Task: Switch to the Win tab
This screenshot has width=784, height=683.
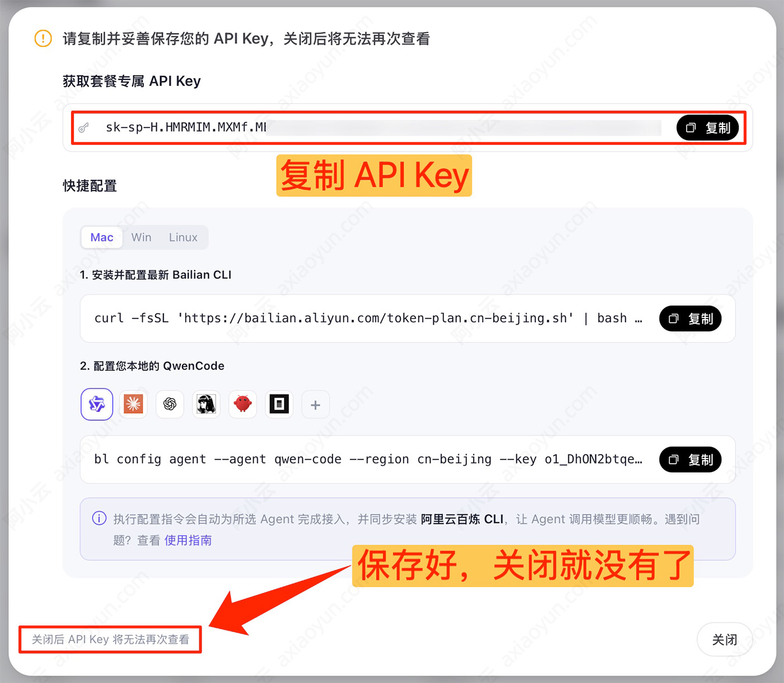Action: (x=141, y=237)
